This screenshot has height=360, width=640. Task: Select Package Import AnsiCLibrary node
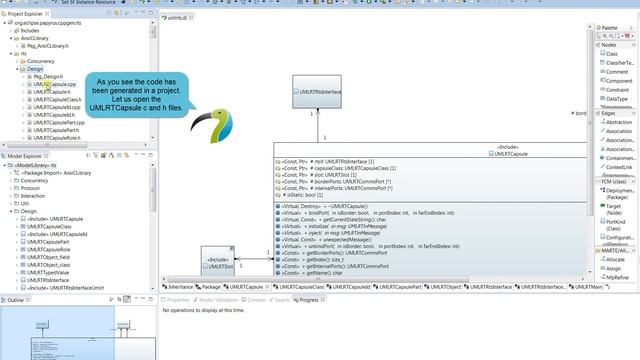pos(56,173)
